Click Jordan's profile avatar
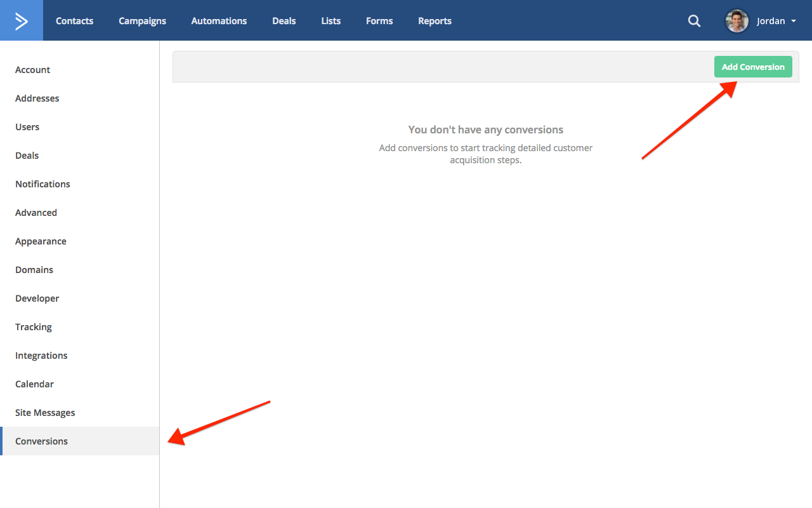 tap(737, 21)
